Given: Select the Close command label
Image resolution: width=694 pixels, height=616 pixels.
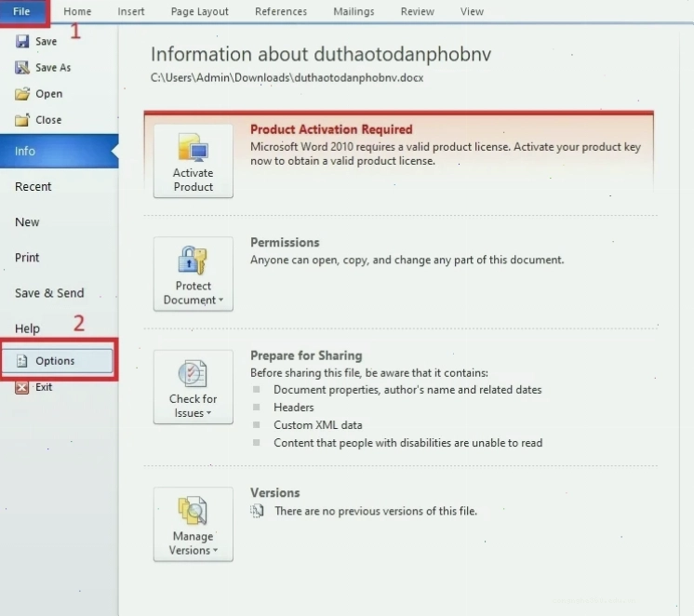Looking at the screenshot, I should [x=48, y=120].
